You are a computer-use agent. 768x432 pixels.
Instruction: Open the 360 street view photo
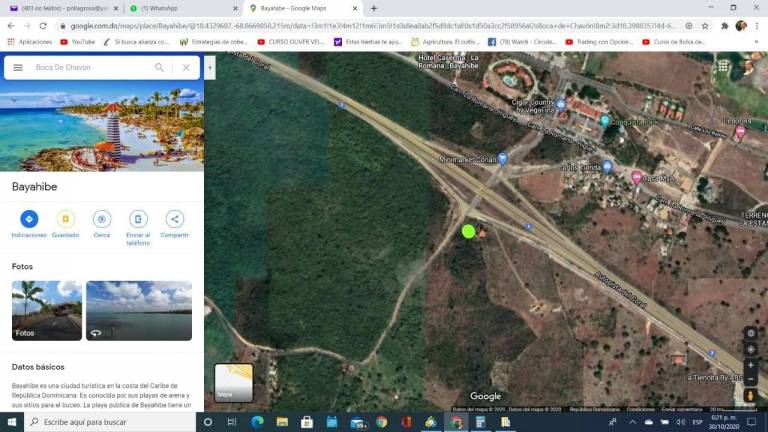point(138,310)
